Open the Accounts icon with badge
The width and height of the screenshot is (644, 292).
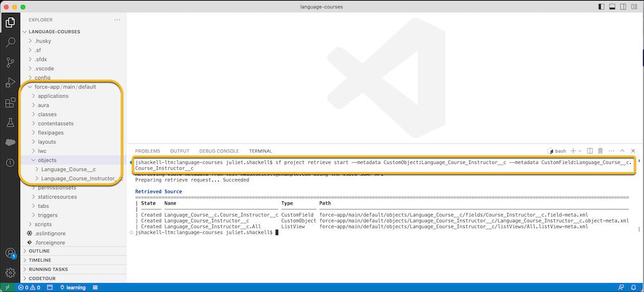point(10,253)
